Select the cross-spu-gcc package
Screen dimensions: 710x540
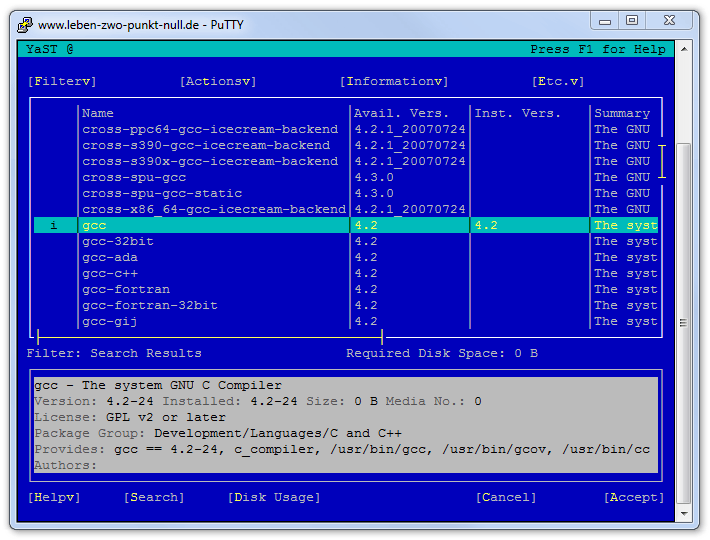346,177
